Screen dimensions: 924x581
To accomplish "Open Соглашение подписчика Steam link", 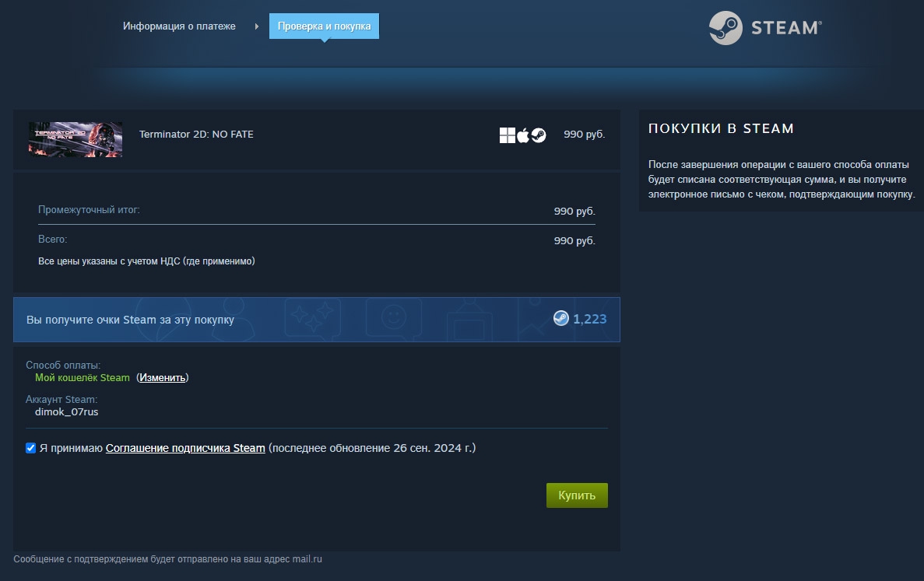I will tap(185, 448).
